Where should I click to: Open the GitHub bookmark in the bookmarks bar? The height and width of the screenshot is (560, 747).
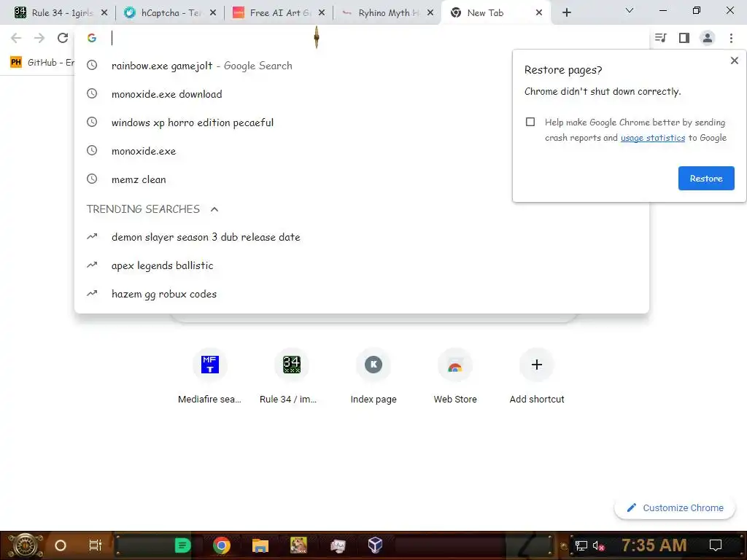pos(42,63)
